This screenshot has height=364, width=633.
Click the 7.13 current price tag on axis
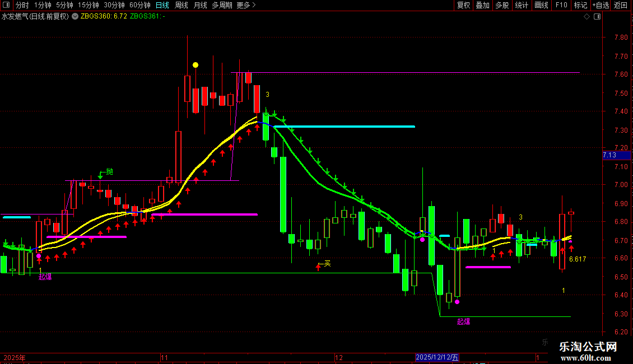click(x=616, y=155)
